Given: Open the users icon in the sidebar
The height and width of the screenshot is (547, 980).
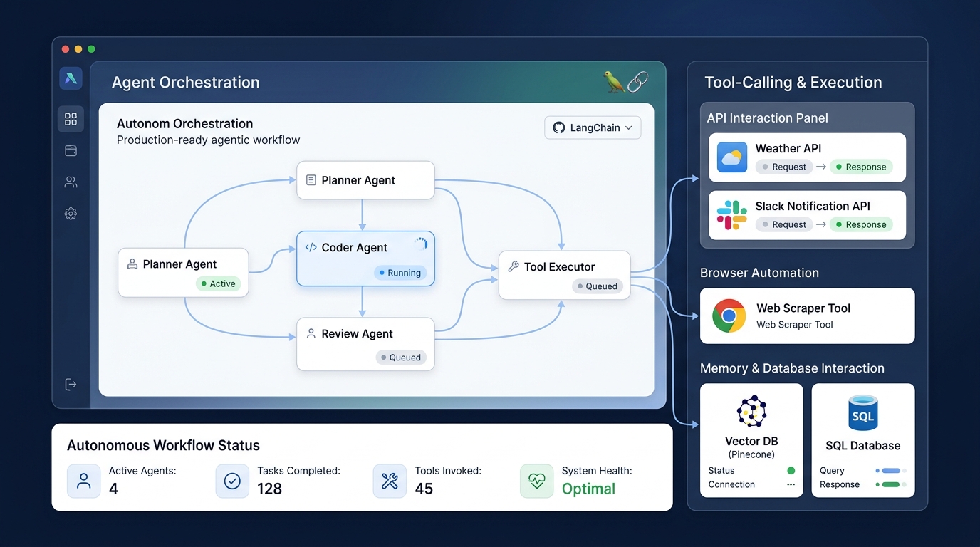Looking at the screenshot, I should coord(71,182).
